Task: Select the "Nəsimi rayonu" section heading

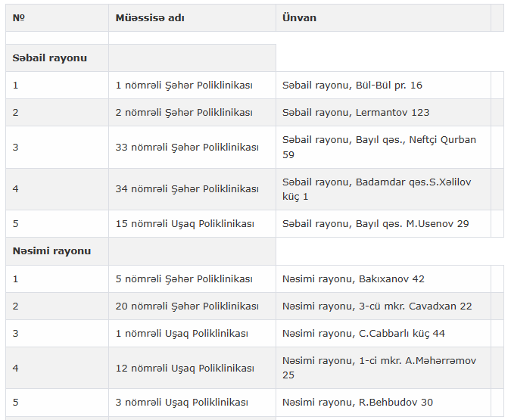Action: tap(51, 251)
